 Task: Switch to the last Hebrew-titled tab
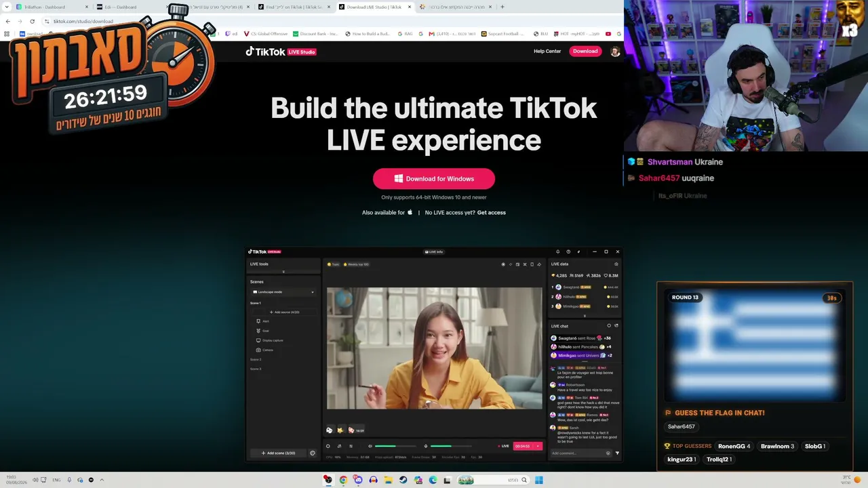click(456, 7)
